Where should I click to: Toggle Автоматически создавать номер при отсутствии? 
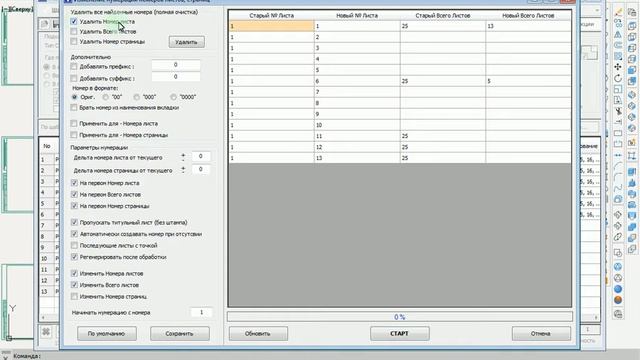coord(74,234)
